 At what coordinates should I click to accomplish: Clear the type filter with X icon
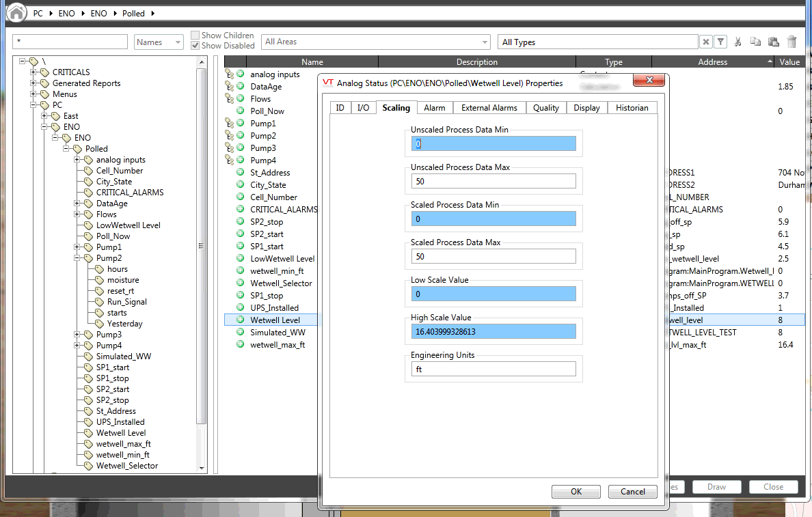pyautogui.click(x=706, y=42)
